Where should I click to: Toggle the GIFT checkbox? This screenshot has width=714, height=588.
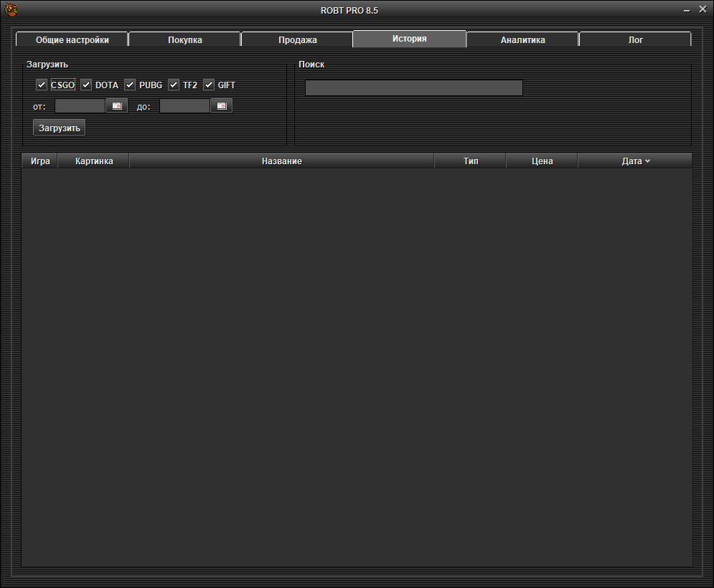(209, 85)
